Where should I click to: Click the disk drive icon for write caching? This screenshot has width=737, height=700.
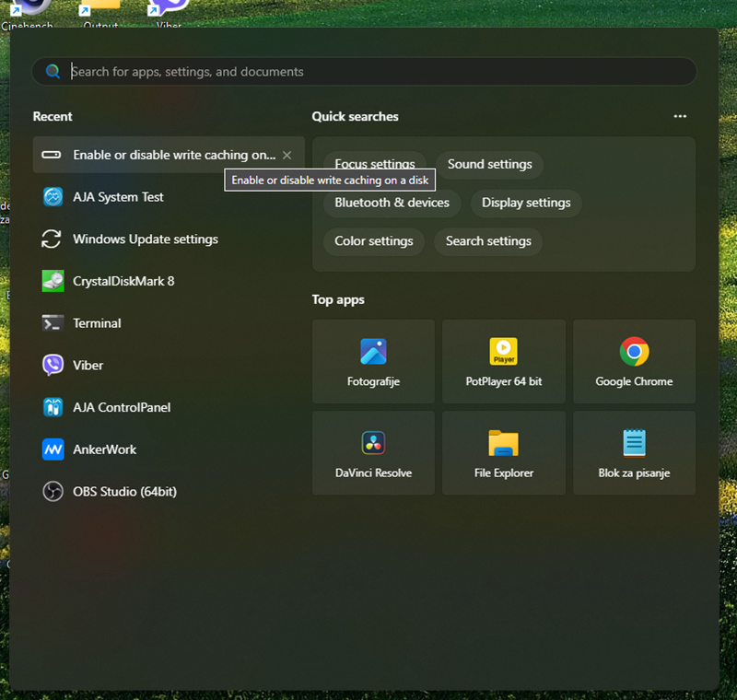coord(52,155)
